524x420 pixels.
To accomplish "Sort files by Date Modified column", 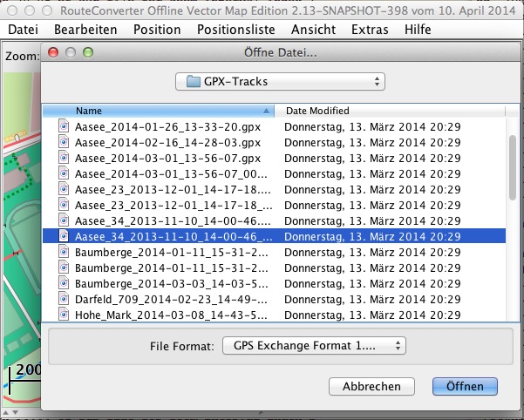I will point(392,111).
